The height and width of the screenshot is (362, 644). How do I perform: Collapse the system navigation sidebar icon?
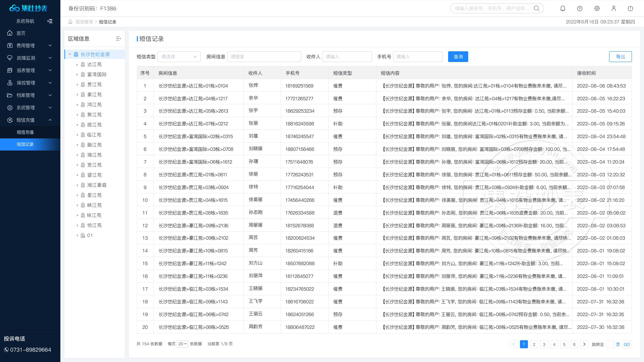[x=50, y=21]
